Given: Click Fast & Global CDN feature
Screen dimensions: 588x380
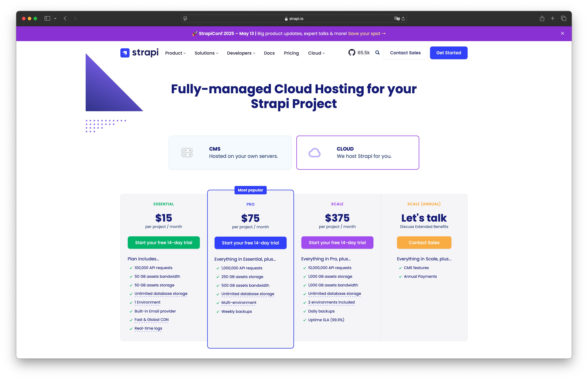Looking at the screenshot, I should click(x=152, y=320).
